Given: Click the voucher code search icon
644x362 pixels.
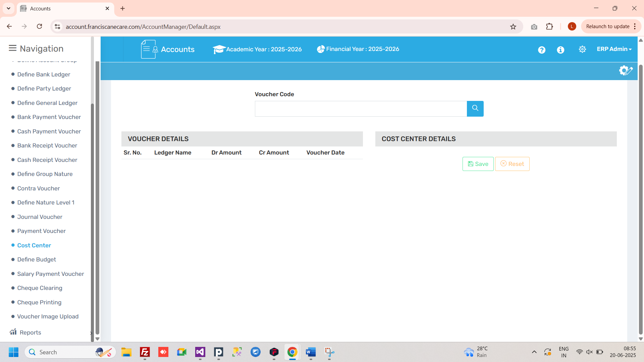Looking at the screenshot, I should (x=475, y=109).
